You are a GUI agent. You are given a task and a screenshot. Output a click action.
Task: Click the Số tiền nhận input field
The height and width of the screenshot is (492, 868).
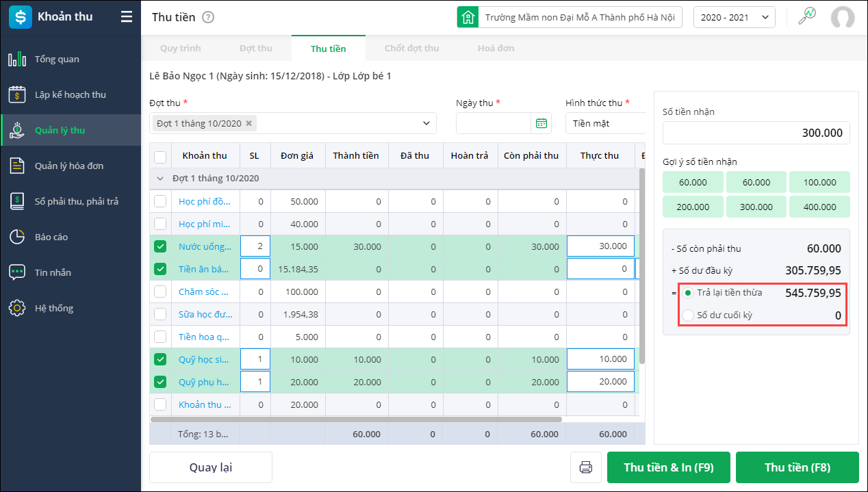click(756, 133)
